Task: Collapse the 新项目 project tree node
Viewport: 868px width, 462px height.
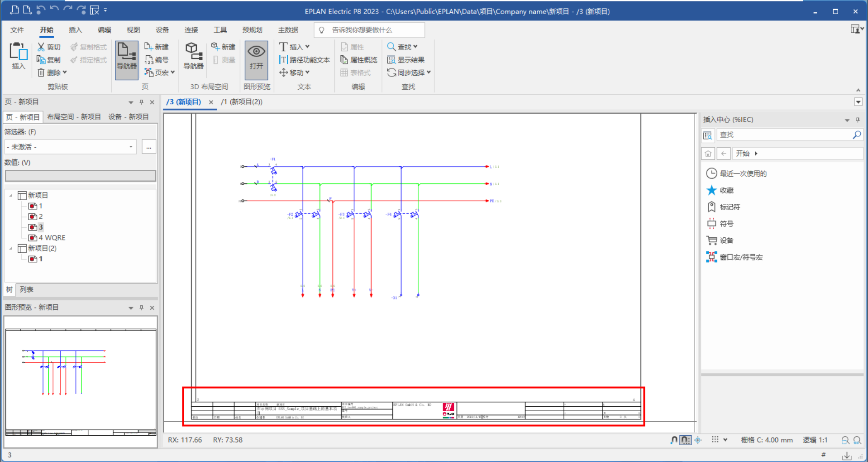Action: 11,195
